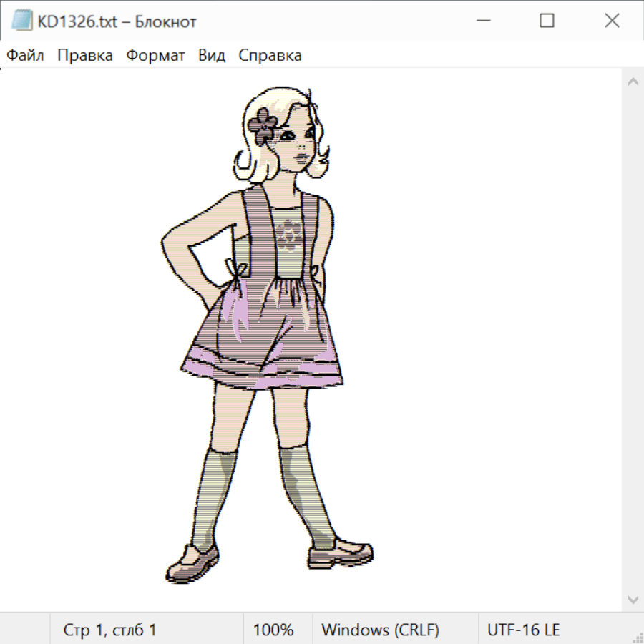Place cursor on the girl's hair flower
The height and width of the screenshot is (644, 644).
point(263,124)
